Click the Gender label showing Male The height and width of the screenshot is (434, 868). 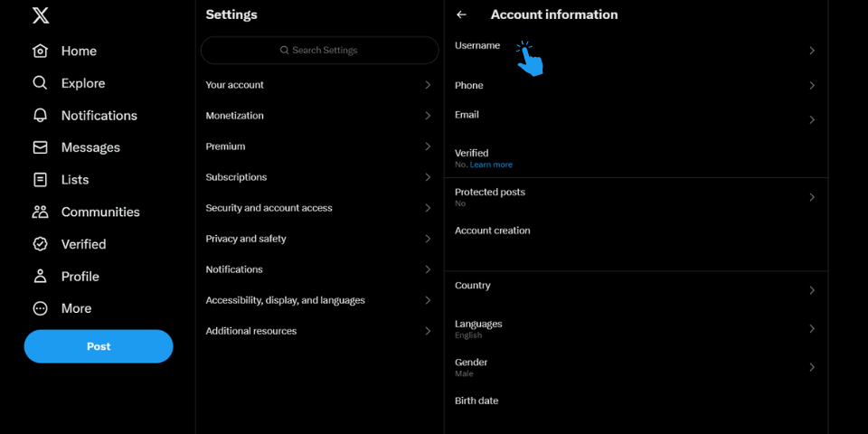point(471,362)
